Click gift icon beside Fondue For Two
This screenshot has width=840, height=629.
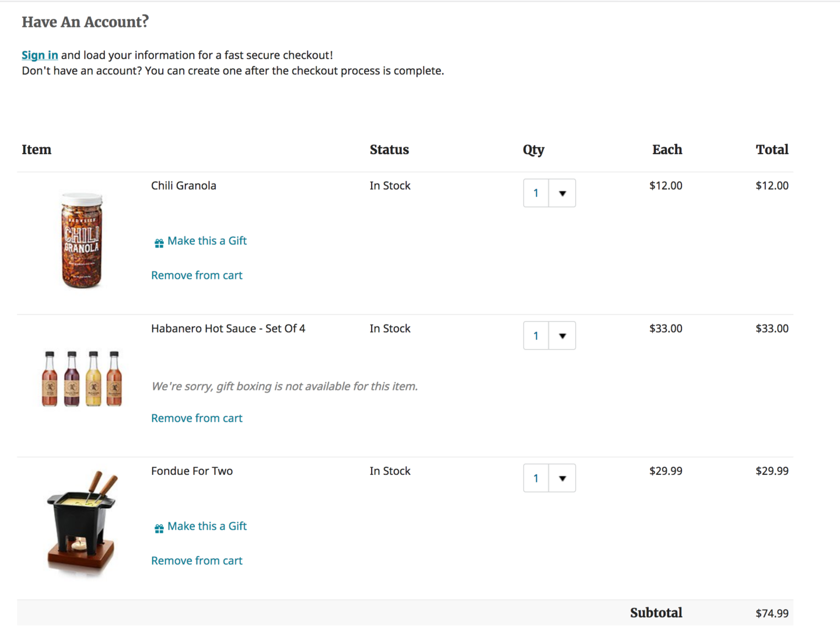coord(159,529)
